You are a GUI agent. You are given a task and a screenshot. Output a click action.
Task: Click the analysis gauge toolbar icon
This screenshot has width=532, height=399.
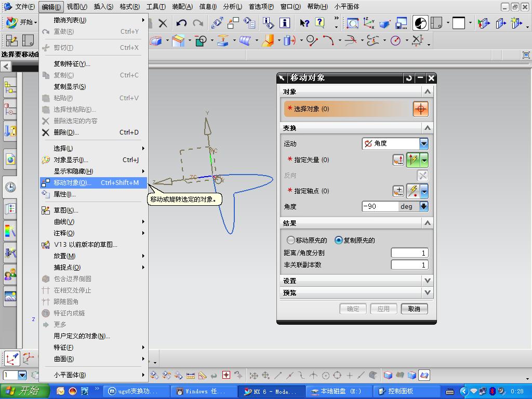(x=395, y=41)
